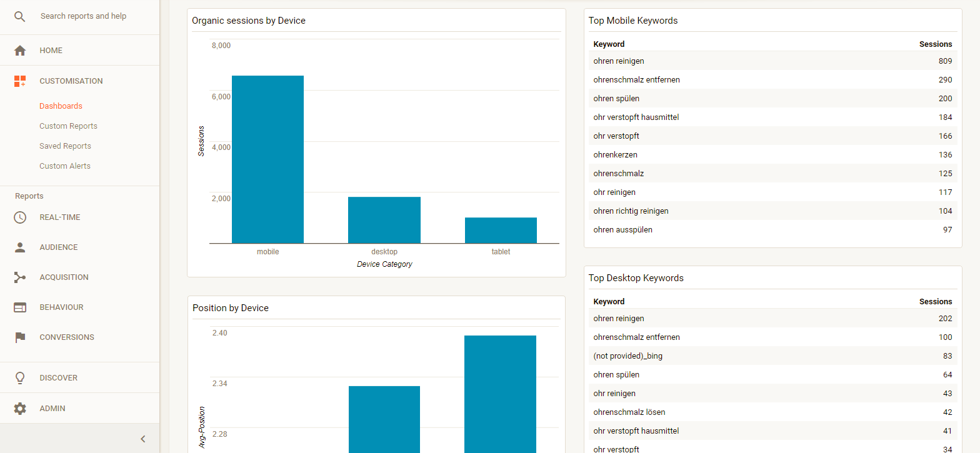Click the Discover lightbulb icon
Screen dimensions: 980x453
click(x=20, y=378)
